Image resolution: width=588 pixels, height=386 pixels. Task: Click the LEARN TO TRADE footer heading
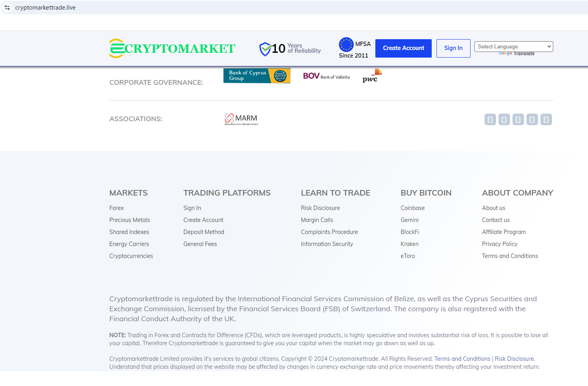[x=336, y=193]
